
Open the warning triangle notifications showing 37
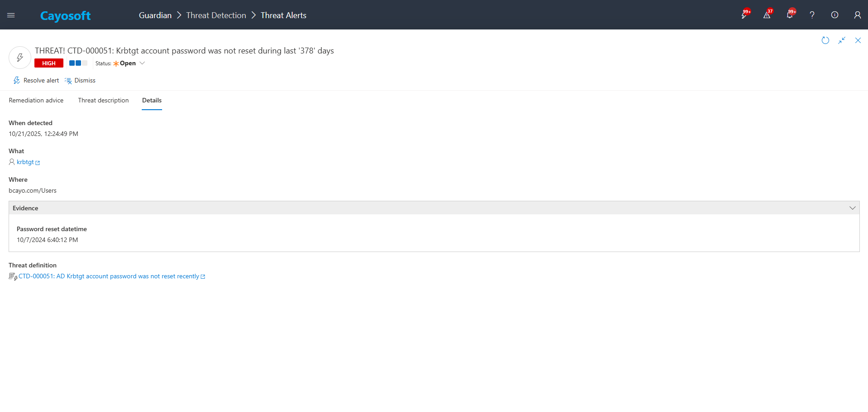(x=767, y=15)
